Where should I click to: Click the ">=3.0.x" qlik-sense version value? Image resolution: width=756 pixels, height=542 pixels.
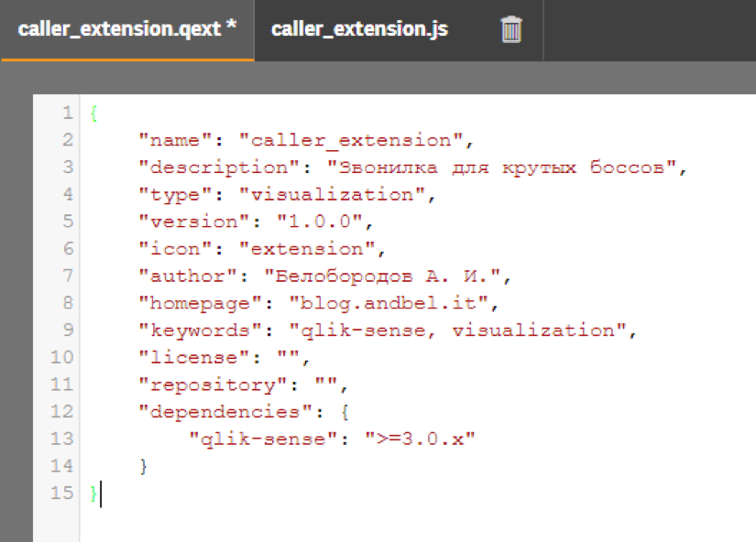[420, 439]
